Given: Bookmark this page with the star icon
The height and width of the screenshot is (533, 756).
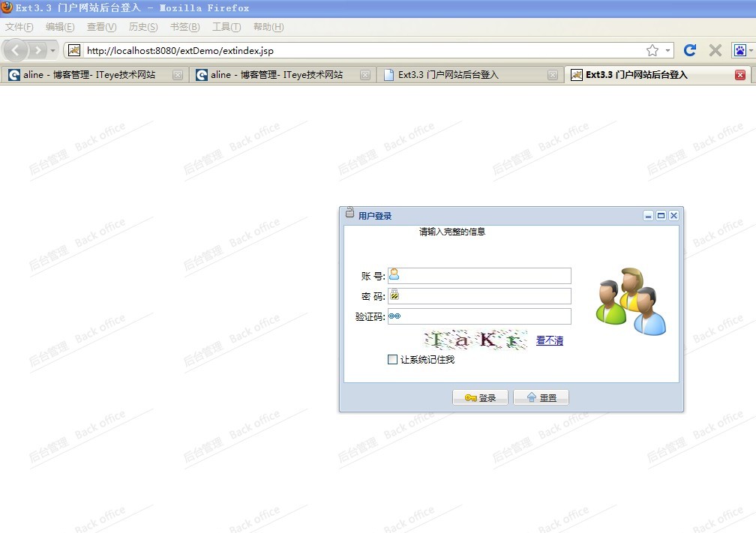Looking at the screenshot, I should [x=652, y=50].
